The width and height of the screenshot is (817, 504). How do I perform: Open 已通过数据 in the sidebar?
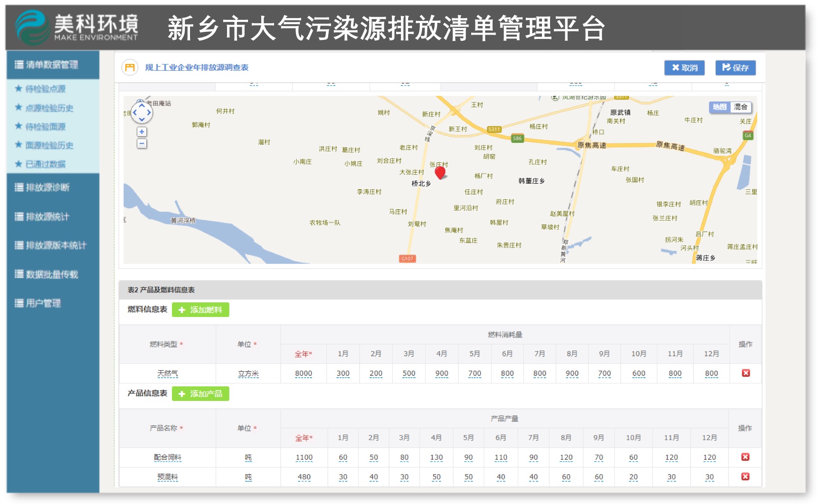pos(46,164)
